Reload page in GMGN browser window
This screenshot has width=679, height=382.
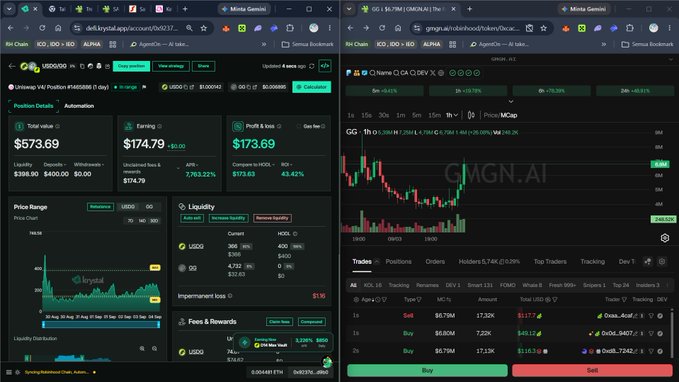[x=382, y=28]
